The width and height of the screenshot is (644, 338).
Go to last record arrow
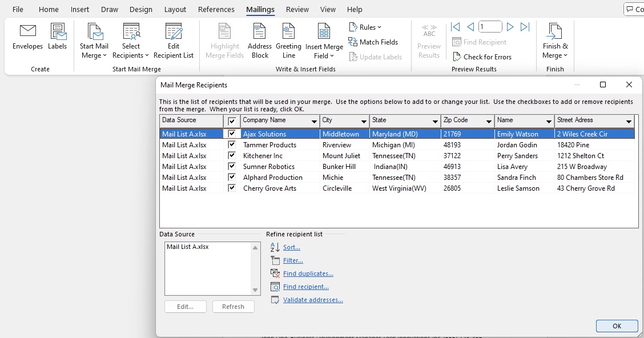[x=525, y=27]
